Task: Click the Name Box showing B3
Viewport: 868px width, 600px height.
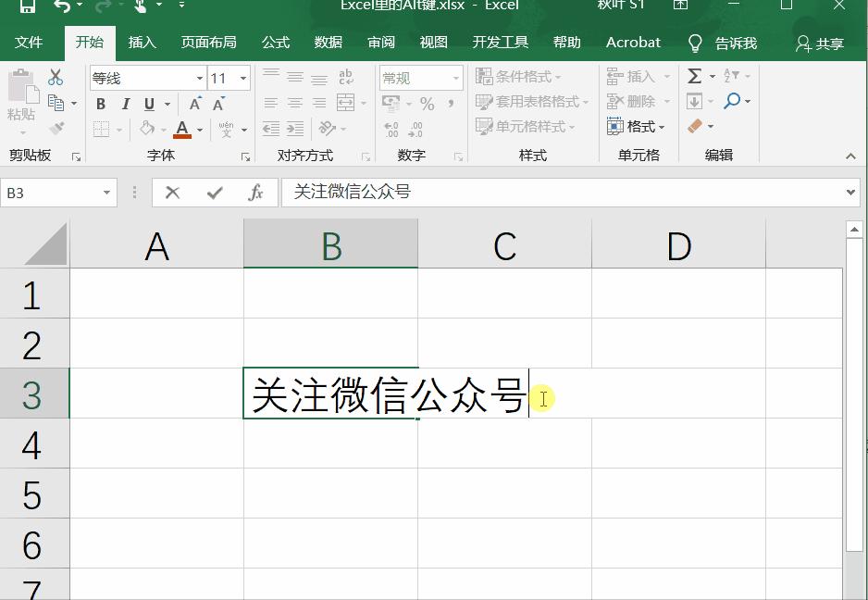Action: coord(51,193)
